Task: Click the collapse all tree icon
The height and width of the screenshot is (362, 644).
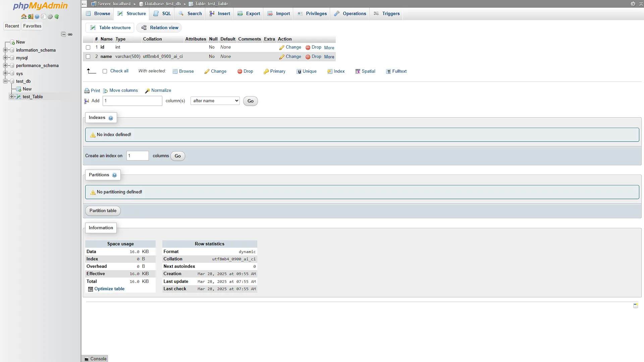Action: pos(63,34)
